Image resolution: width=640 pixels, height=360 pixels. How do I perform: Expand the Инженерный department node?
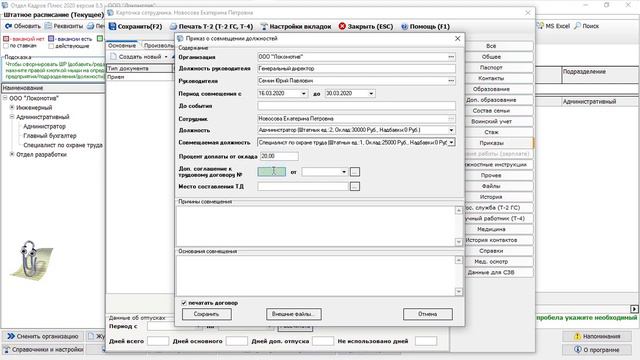click(x=12, y=107)
